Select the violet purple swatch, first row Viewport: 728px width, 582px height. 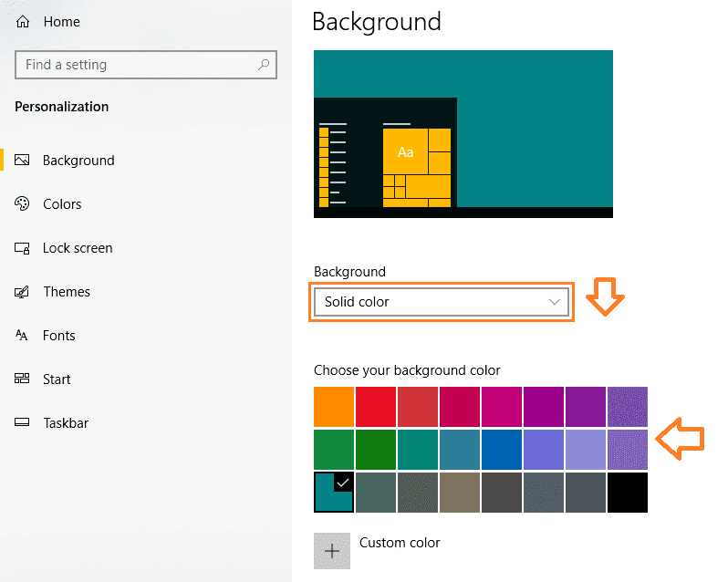[x=586, y=407]
